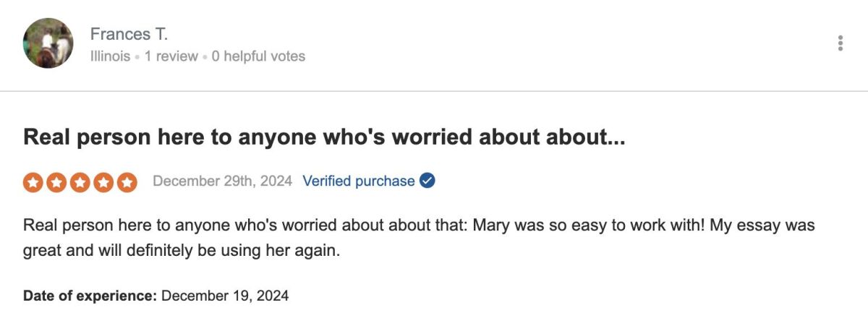Open Frances T.'s profile picture

[x=48, y=43]
